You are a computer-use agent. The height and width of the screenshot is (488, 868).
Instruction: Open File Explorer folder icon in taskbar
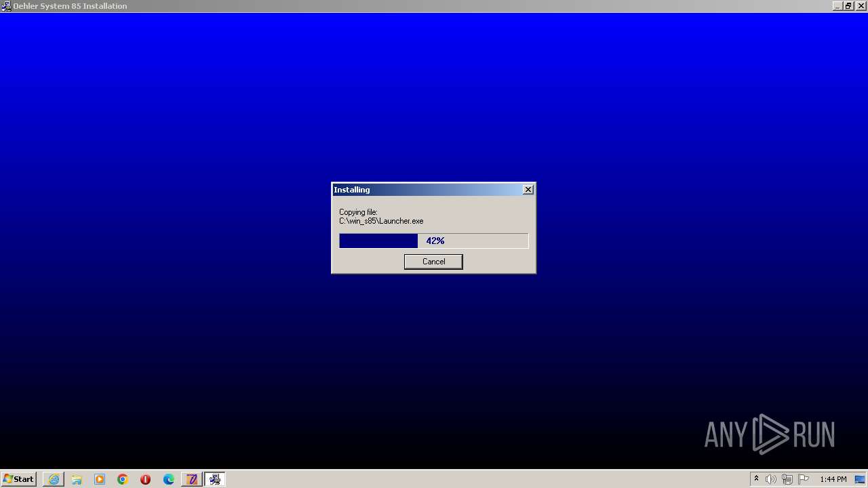click(x=77, y=479)
